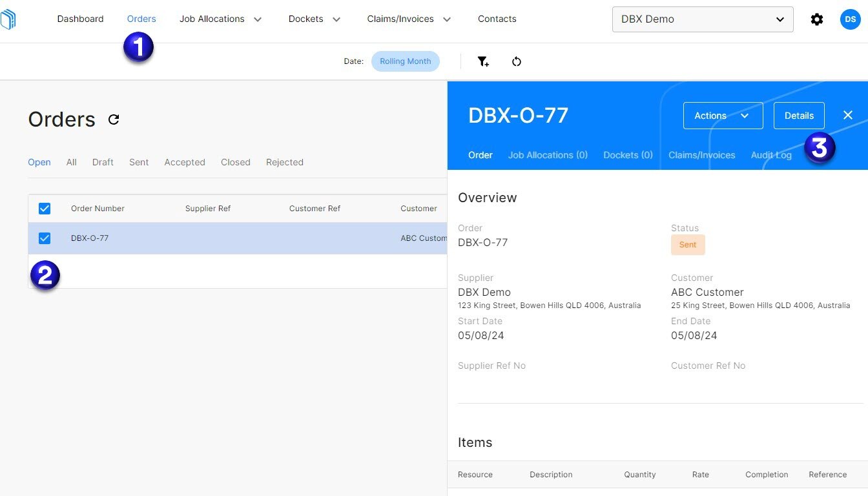Click the Details button

click(x=799, y=115)
